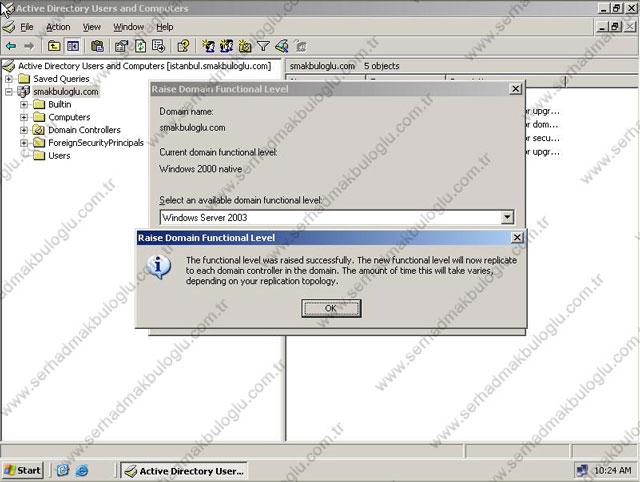
Task: Expand the Saved Queries node
Action: [x=9, y=78]
